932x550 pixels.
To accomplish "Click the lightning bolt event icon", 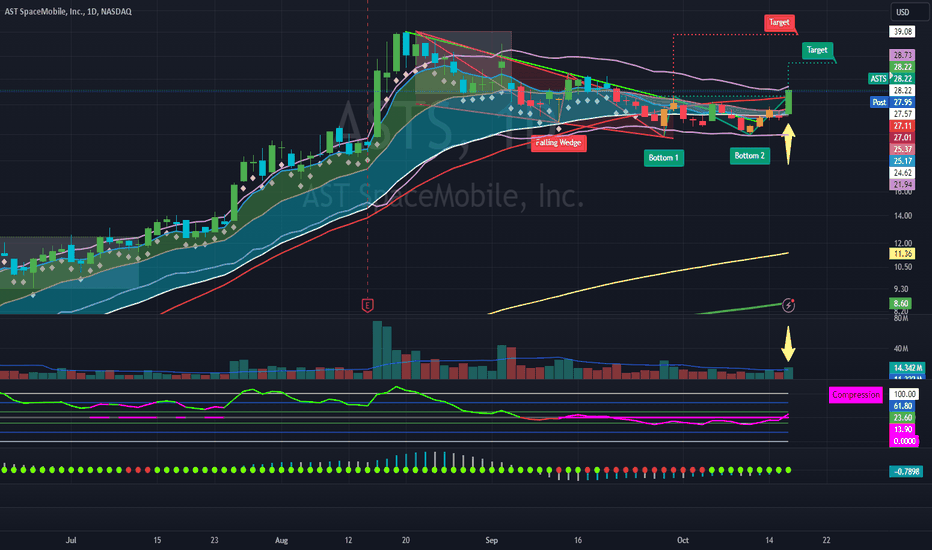I will (x=788, y=305).
